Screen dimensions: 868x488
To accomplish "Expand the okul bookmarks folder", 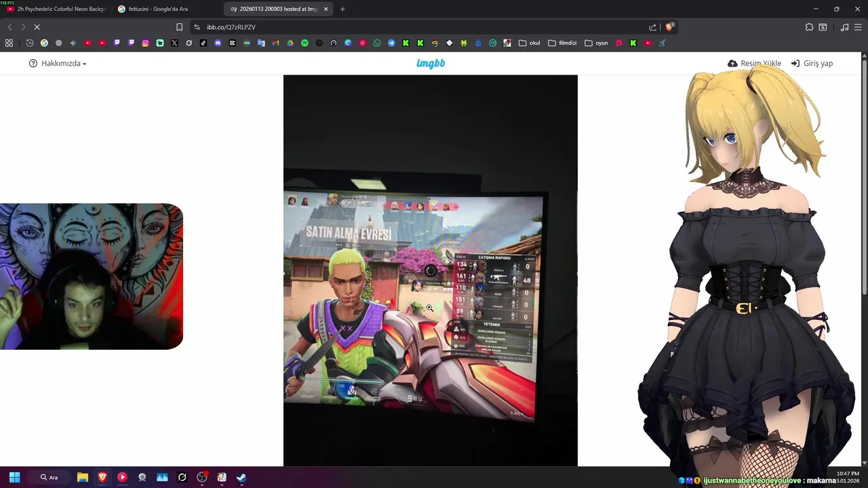I will coord(530,43).
